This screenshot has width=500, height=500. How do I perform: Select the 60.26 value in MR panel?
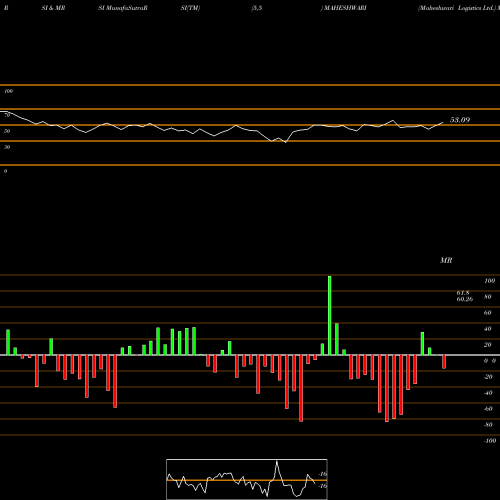click(x=465, y=299)
